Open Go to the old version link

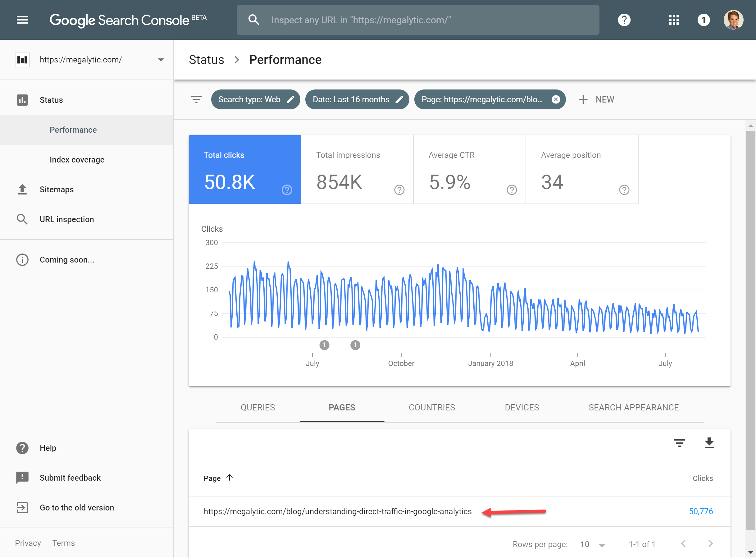click(77, 507)
